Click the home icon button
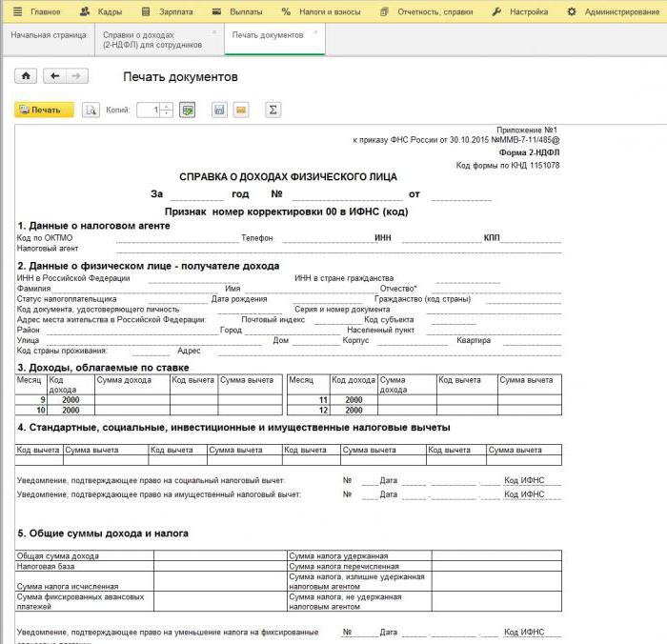The image size is (667, 644). pos(26,76)
